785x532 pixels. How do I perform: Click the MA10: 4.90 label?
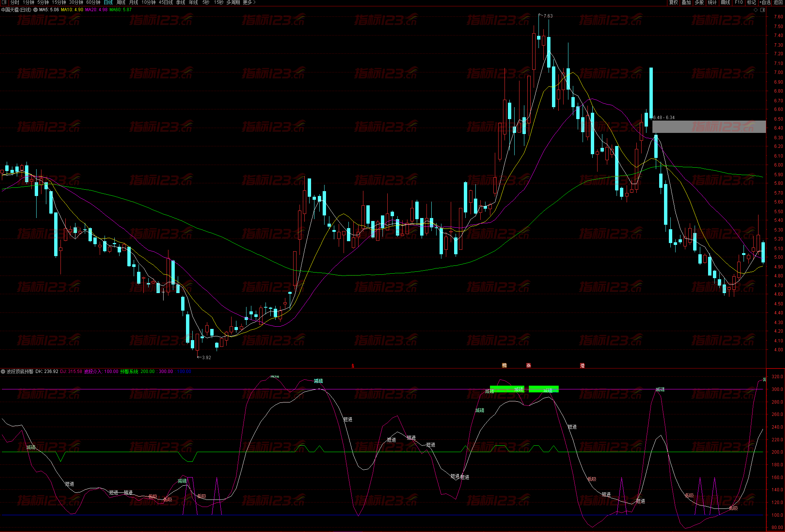pos(72,10)
